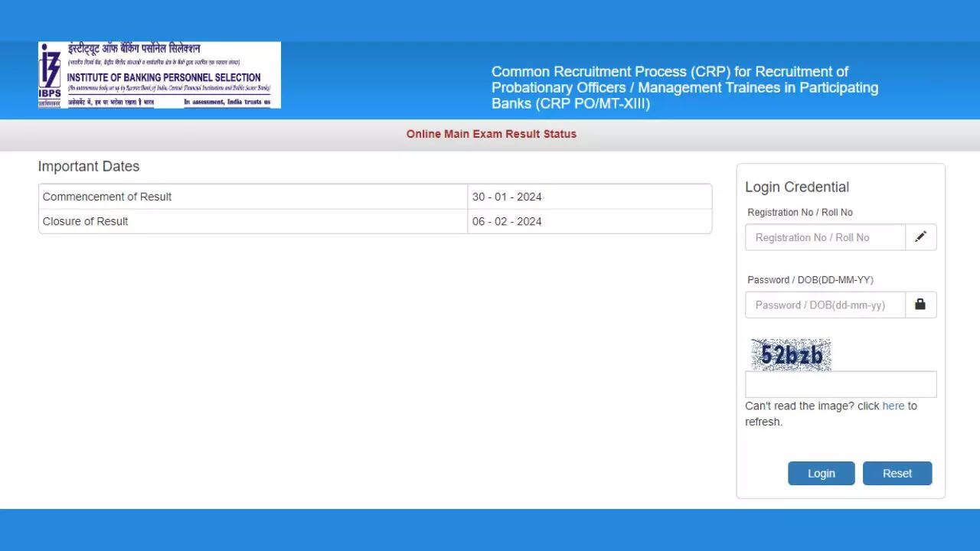Click the lock icon beside Password field

click(x=920, y=305)
